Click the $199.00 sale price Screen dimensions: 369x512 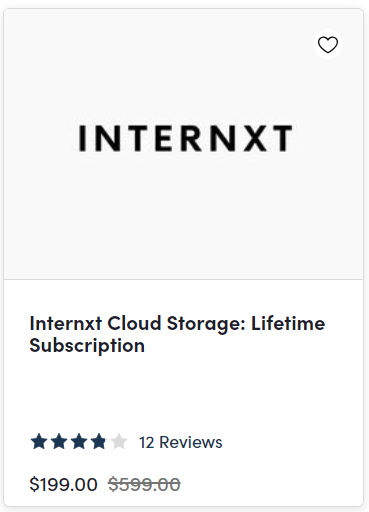point(63,484)
